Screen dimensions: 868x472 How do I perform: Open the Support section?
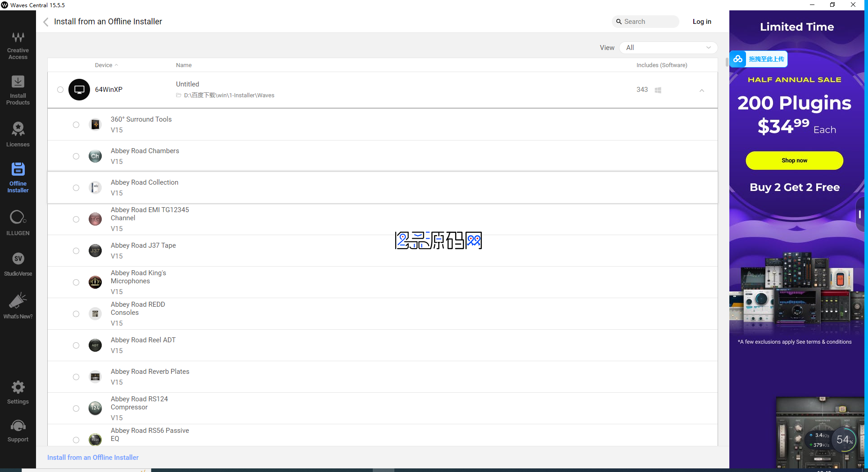coord(18,431)
